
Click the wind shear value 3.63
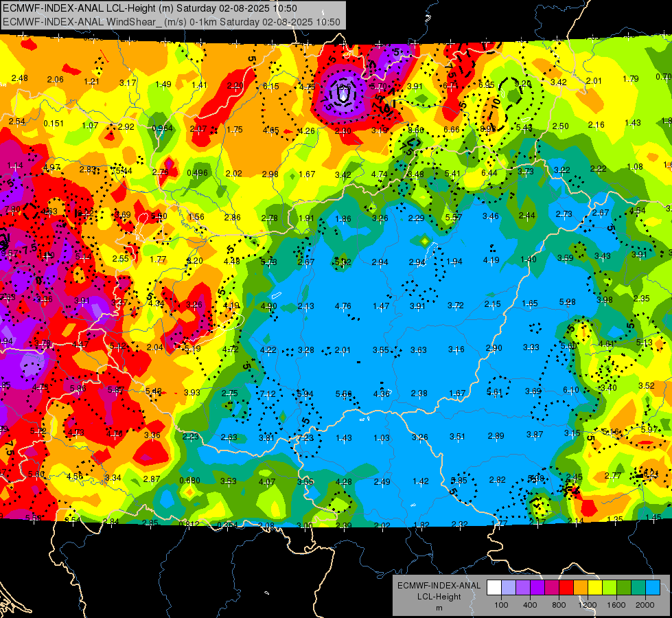(x=418, y=350)
